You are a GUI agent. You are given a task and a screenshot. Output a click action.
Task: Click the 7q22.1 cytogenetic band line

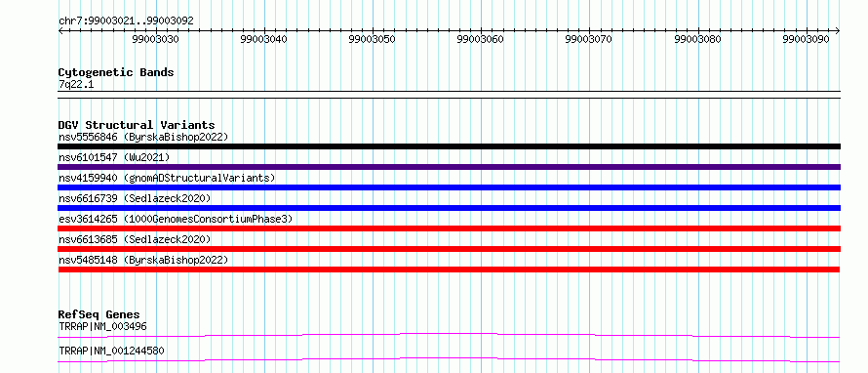[x=449, y=95]
